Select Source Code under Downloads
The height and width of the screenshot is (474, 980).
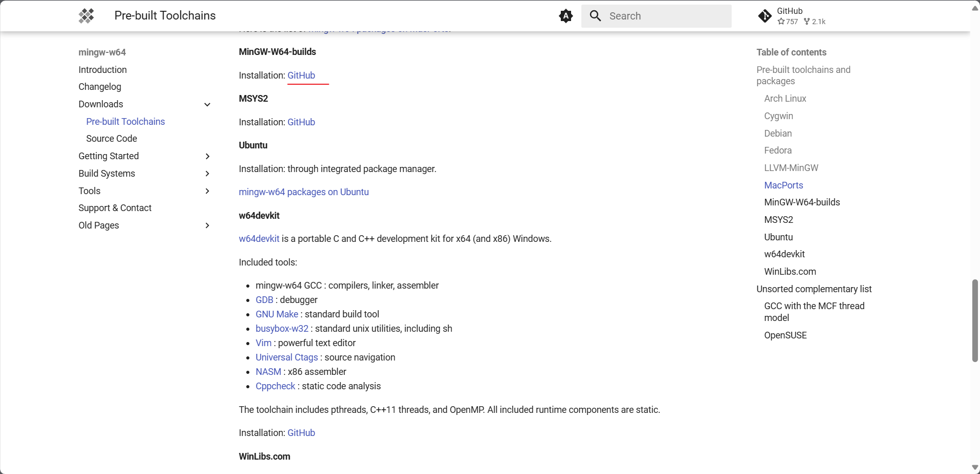[x=111, y=139]
